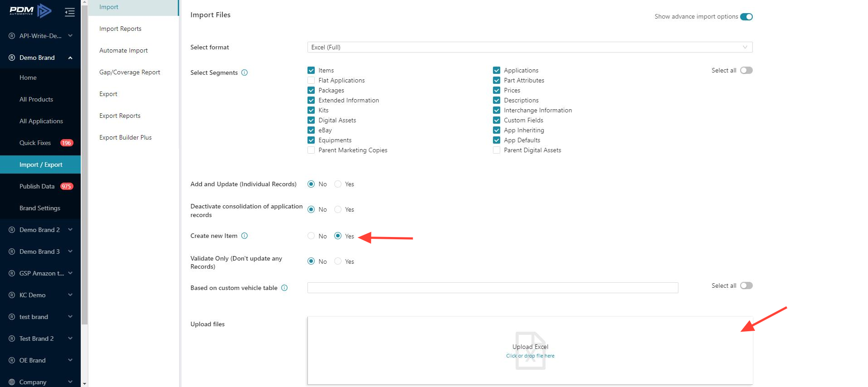Screen dimensions: 868x387
Task: Click the registered icon beside Demo Brand 2
Action: tap(12, 230)
